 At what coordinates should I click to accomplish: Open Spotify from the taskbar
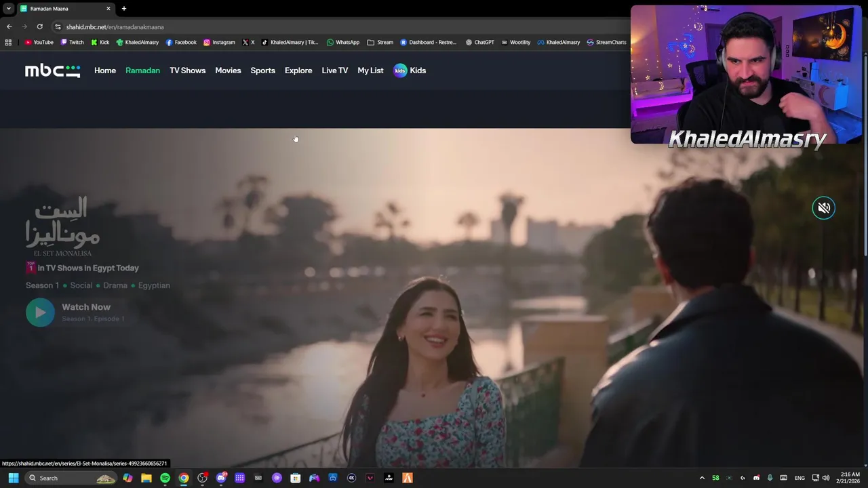[x=165, y=478]
